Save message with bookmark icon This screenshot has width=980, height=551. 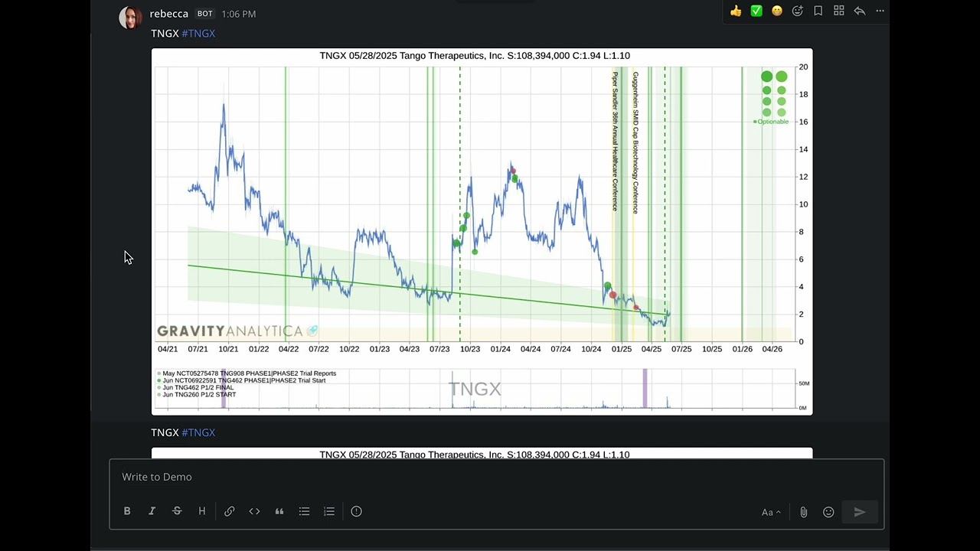pyautogui.click(x=818, y=11)
